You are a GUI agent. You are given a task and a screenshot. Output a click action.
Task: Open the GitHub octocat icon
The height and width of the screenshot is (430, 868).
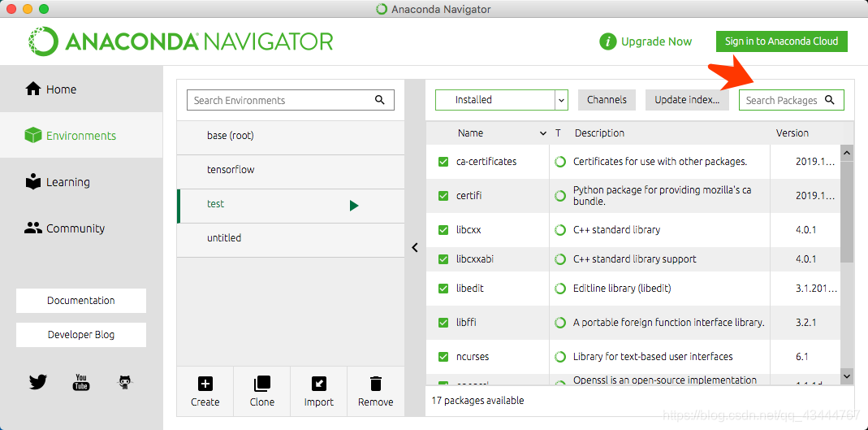point(126,382)
